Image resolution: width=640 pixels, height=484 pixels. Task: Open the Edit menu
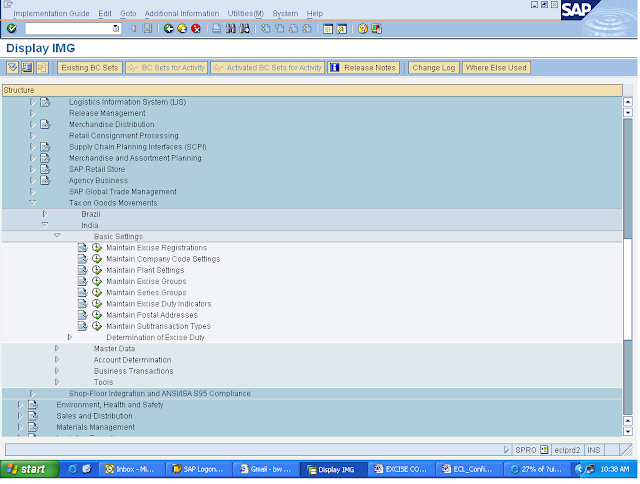tap(105, 13)
